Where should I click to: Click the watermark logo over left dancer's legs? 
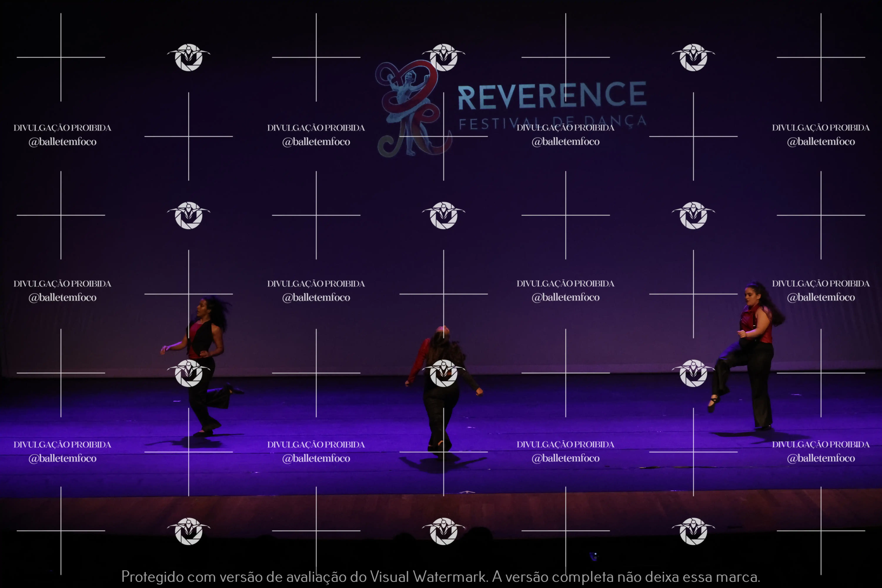[189, 373]
